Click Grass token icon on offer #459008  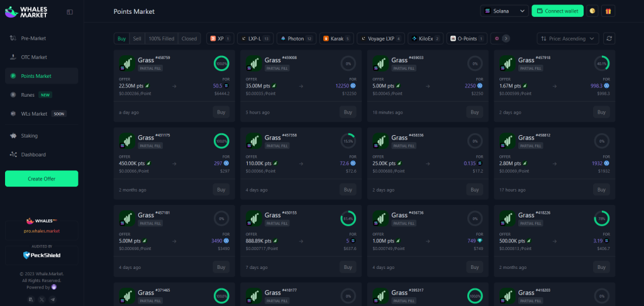254,63
